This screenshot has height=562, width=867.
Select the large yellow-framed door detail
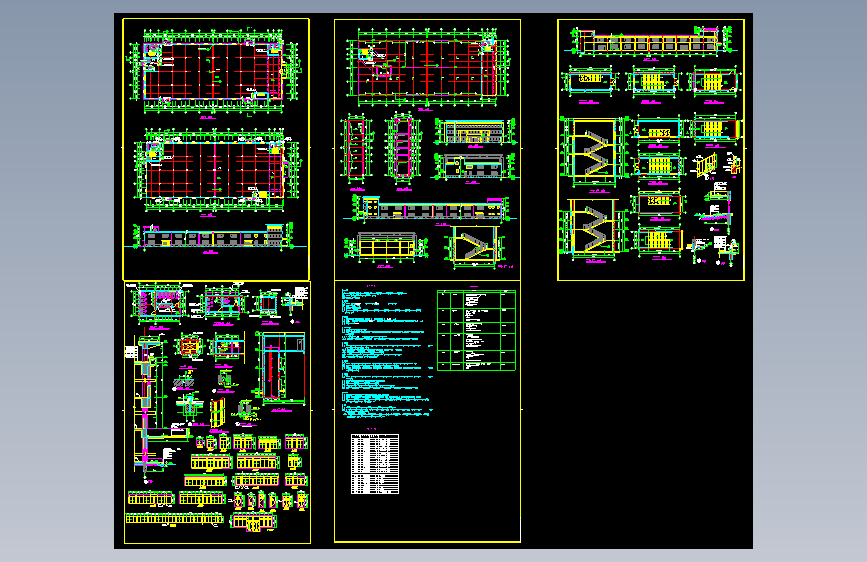(x=282, y=368)
